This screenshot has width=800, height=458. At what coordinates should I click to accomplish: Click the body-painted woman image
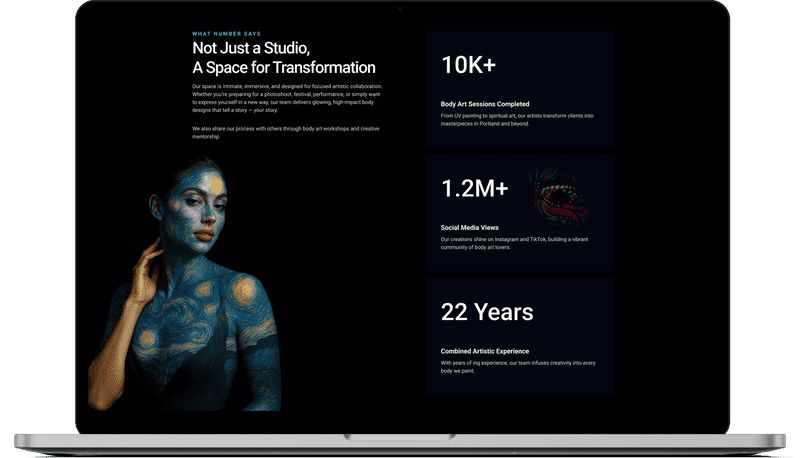tap(185, 285)
